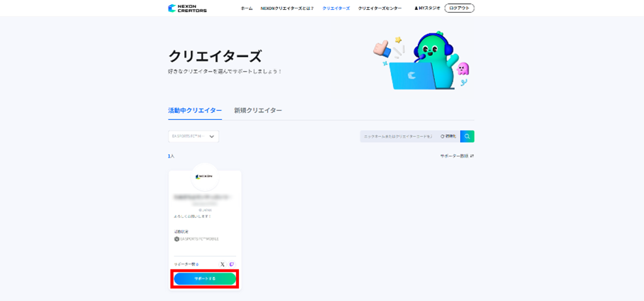The height and width of the screenshot is (301, 644).
Task: Click the EA SPORTS FC MOBILE game icon
Action: pyautogui.click(x=176, y=239)
